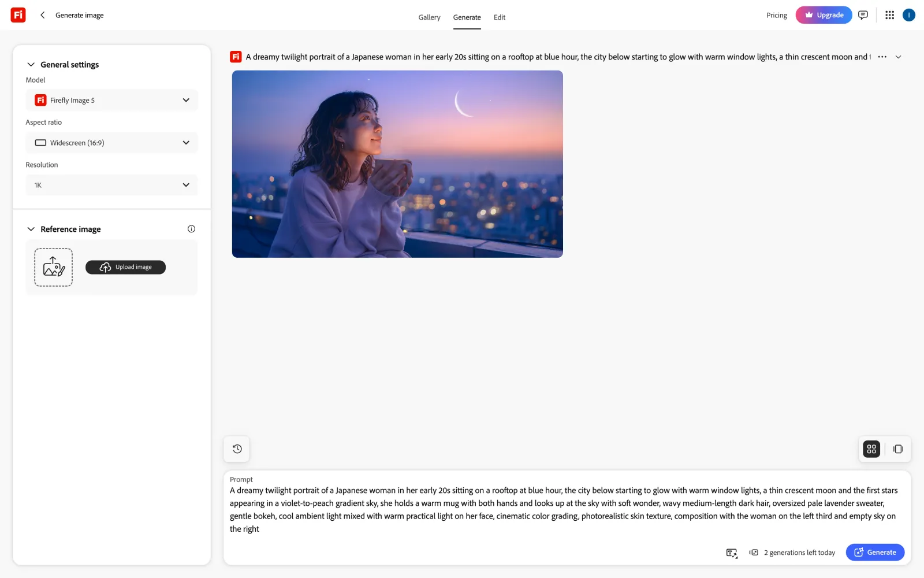
Task: Open the user profile avatar
Action: click(909, 15)
